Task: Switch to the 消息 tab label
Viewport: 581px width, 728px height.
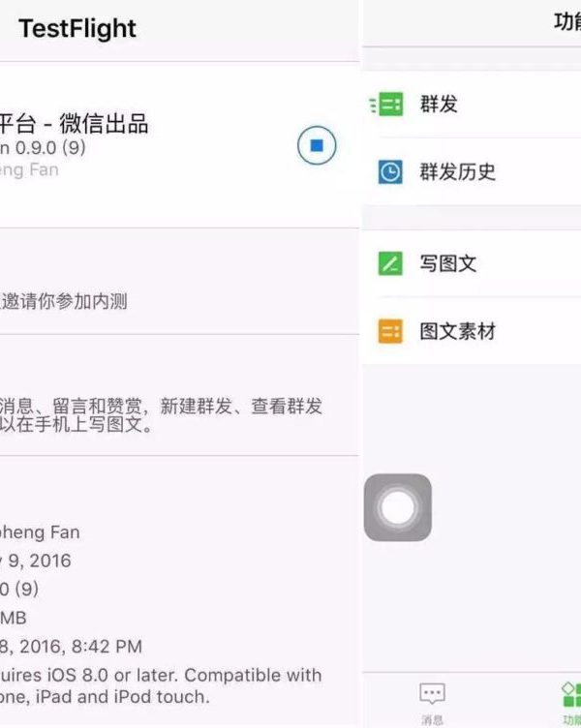Action: tap(432, 719)
